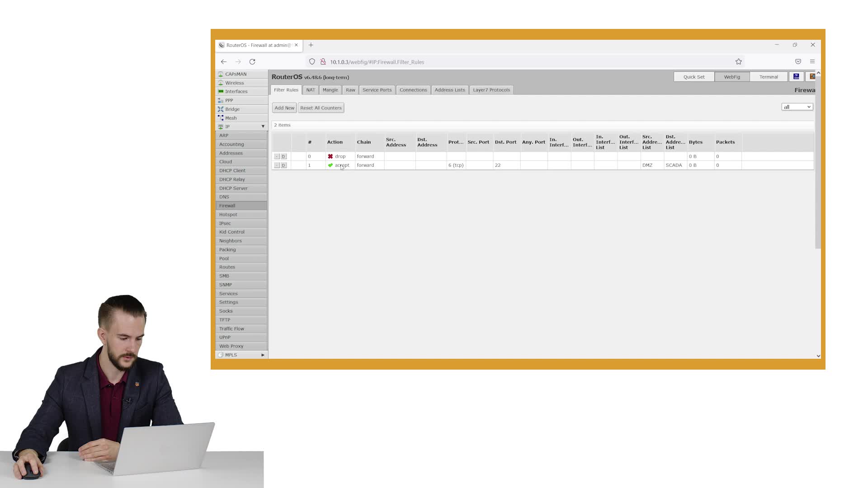Open the TFTP submenu entry
The image size is (868, 488).
pos(241,320)
